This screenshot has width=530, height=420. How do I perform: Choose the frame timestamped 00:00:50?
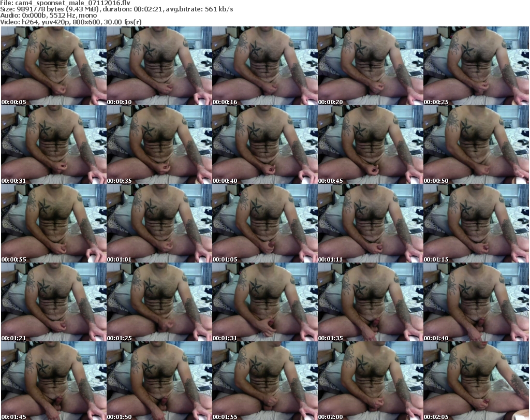click(x=476, y=144)
